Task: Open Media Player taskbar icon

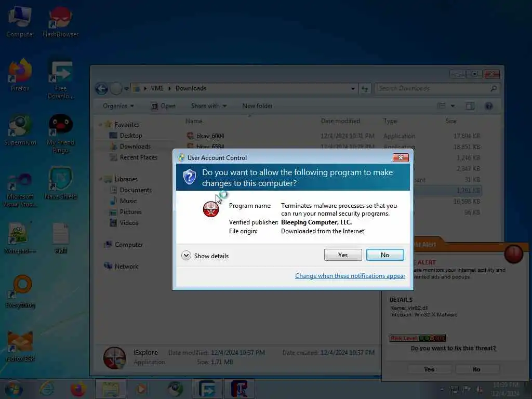Action: click(141, 389)
